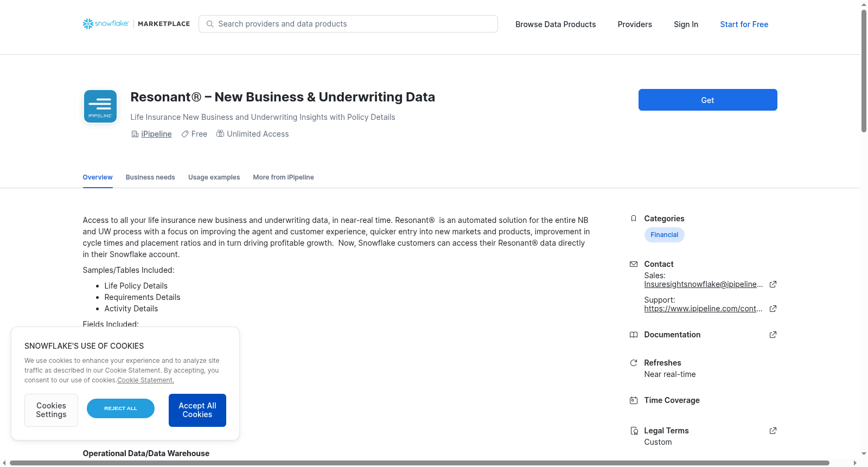The image size is (868, 467).
Task: Click the 'Activity Details' list item
Action: 131,309
